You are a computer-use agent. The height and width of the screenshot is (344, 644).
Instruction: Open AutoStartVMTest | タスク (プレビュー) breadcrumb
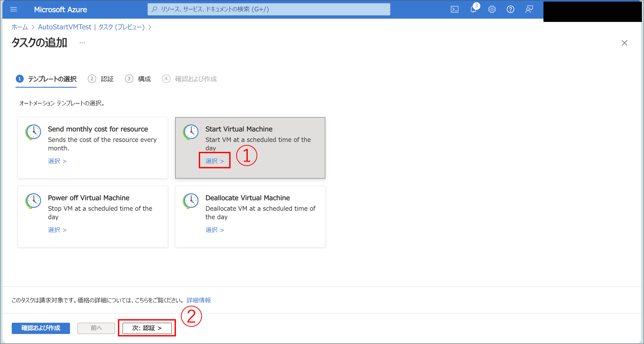(x=91, y=27)
